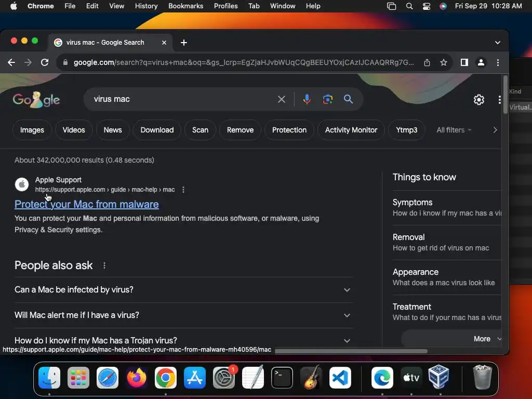Apply the Ytmp3 filter chip

point(406,130)
